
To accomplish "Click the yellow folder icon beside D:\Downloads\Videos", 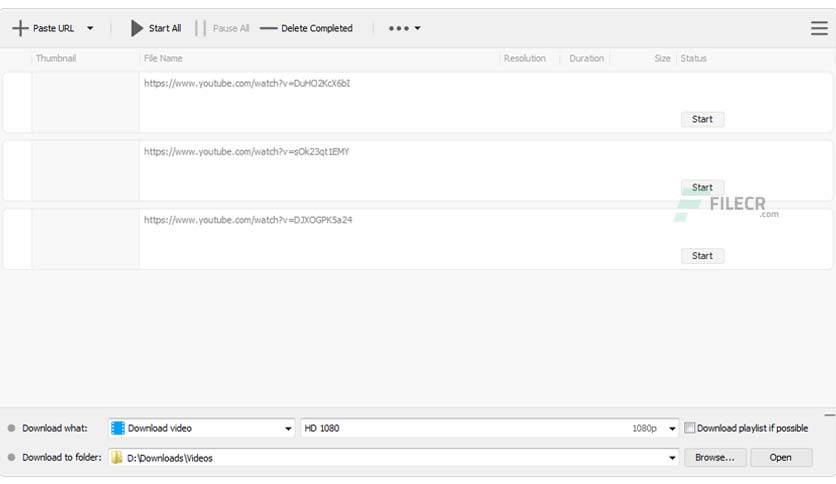I will tap(117, 457).
